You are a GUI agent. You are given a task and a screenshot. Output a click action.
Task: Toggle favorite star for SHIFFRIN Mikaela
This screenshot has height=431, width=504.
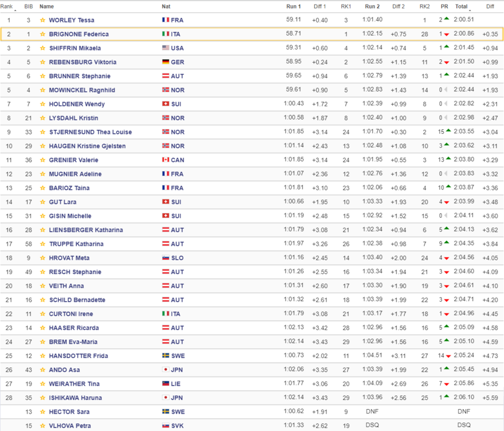pos(43,48)
